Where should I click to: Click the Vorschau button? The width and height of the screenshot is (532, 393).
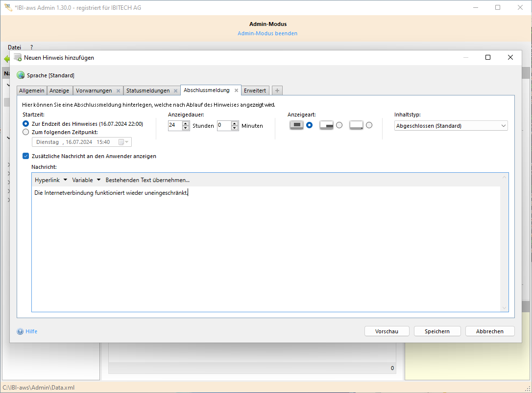point(387,331)
